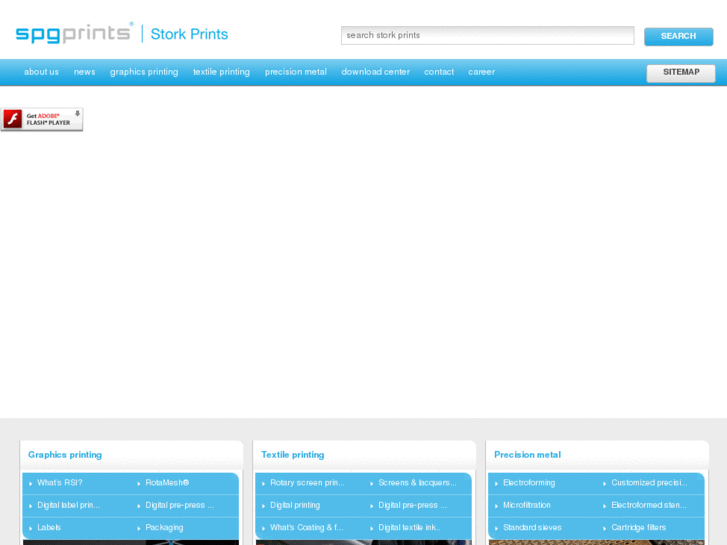Click the SEARCH button

tap(678, 36)
